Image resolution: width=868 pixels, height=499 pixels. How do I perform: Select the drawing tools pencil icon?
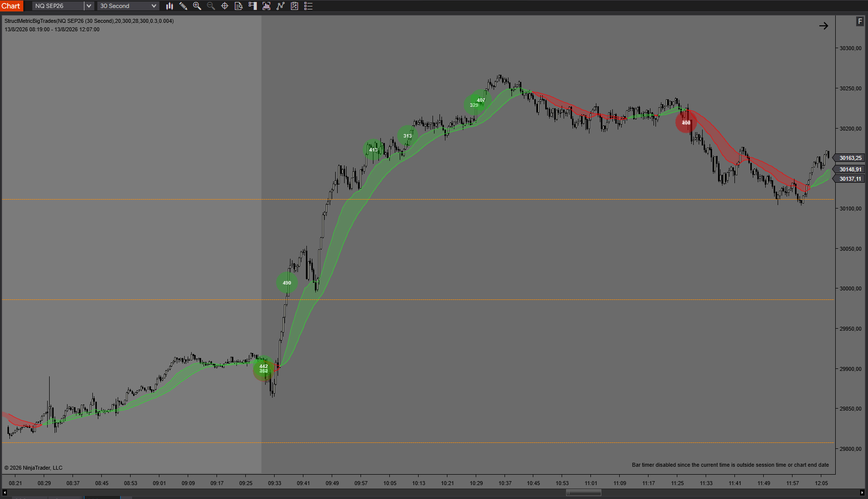183,6
